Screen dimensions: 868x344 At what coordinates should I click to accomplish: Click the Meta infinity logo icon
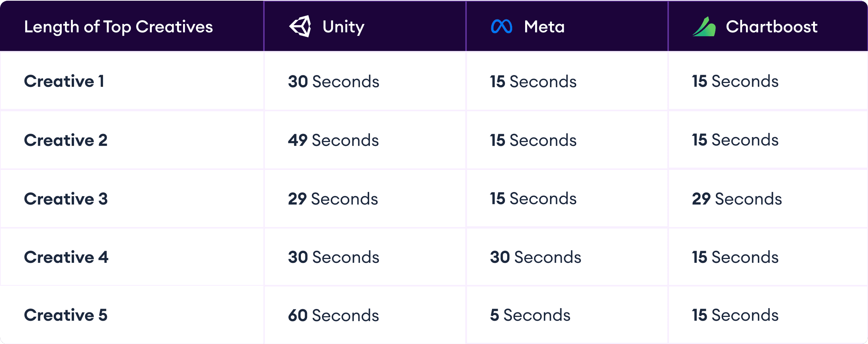pyautogui.click(x=502, y=26)
